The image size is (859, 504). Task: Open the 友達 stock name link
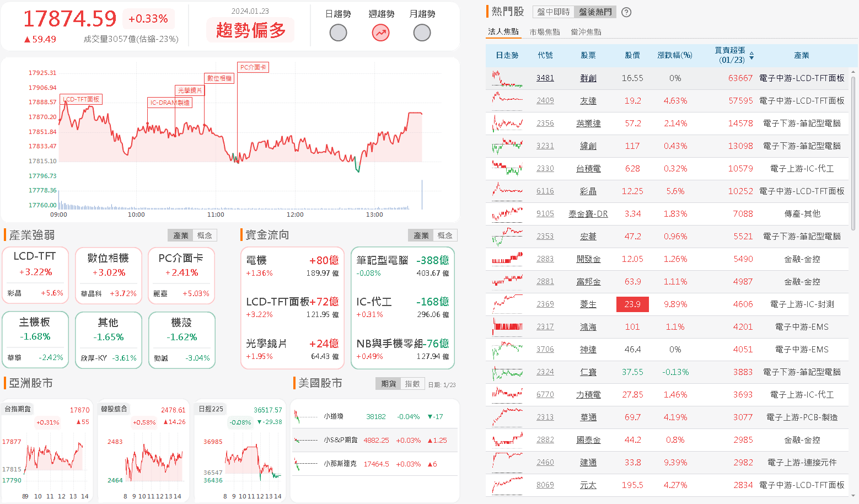coord(588,101)
